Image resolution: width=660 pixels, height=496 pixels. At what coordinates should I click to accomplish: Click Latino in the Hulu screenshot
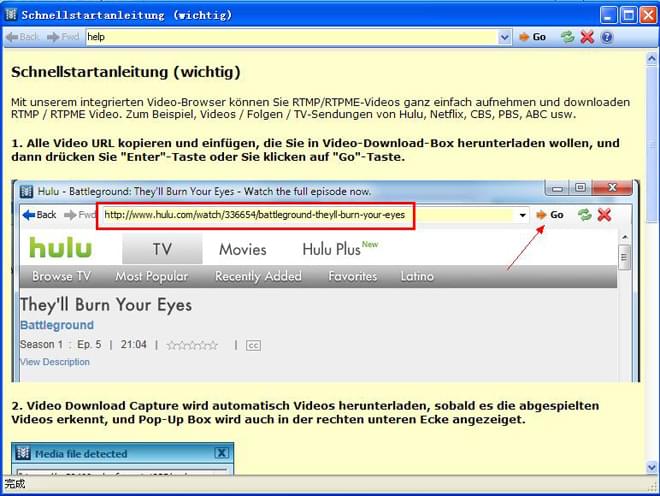[x=417, y=276]
